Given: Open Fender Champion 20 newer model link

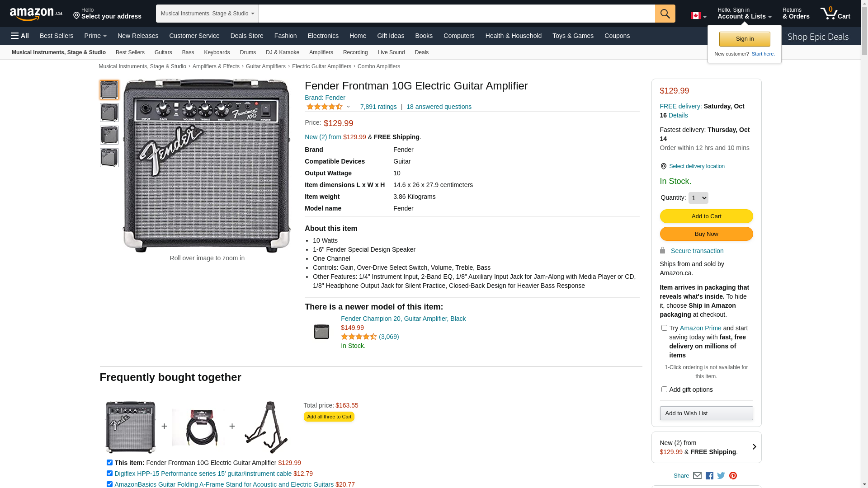Looking at the screenshot, I should [403, 319].
